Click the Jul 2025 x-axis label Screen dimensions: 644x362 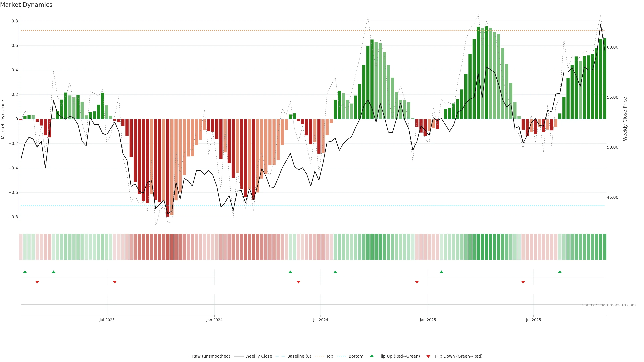(x=533, y=320)
